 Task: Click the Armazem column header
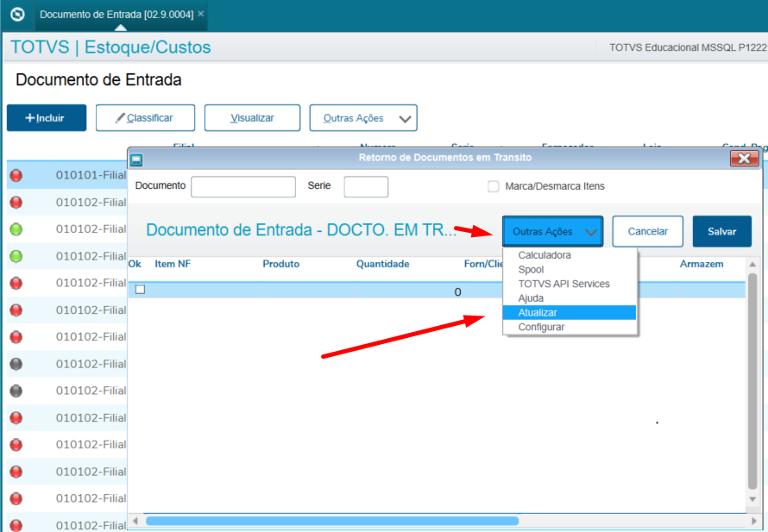pos(701,264)
